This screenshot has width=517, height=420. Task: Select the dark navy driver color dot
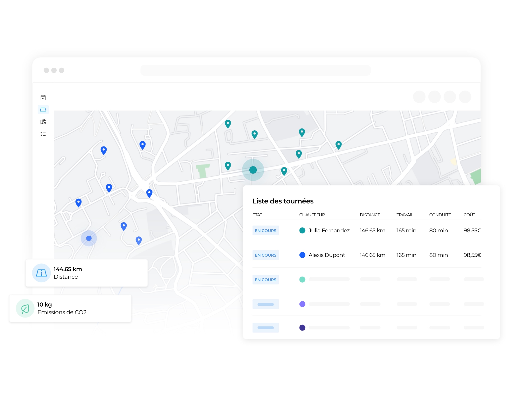[x=302, y=328]
